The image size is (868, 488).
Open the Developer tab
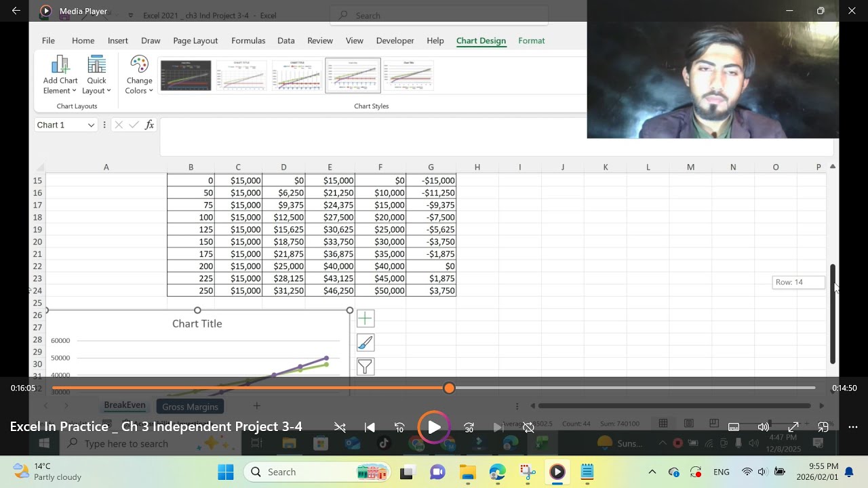click(x=395, y=41)
